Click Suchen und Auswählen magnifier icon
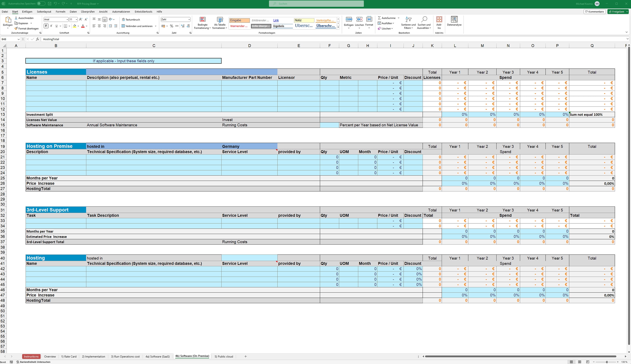 [x=424, y=19]
